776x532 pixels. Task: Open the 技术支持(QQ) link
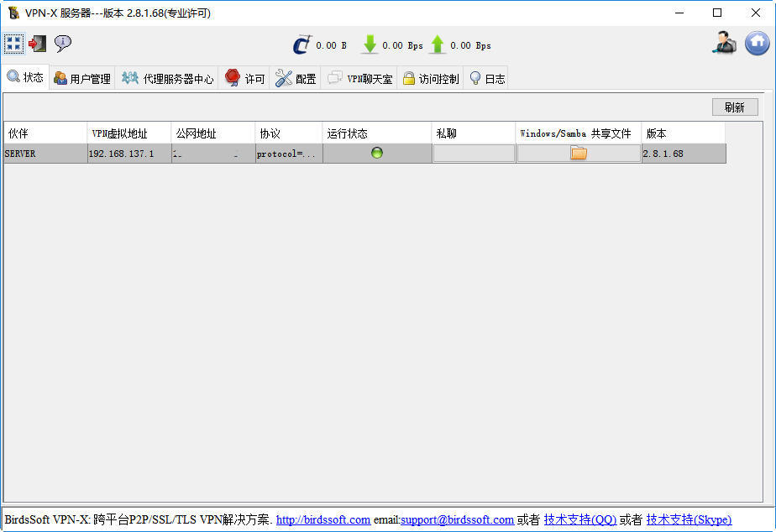coord(580,519)
